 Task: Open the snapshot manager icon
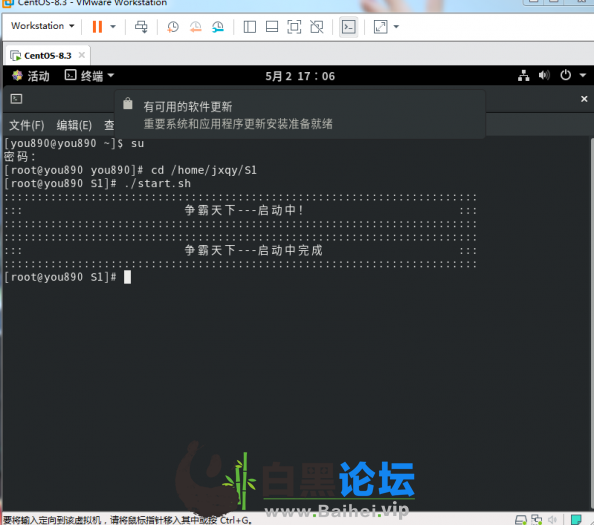pos(218,27)
